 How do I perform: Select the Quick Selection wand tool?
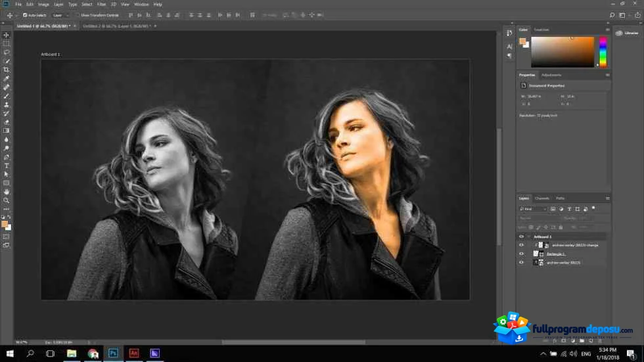pyautogui.click(x=6, y=61)
